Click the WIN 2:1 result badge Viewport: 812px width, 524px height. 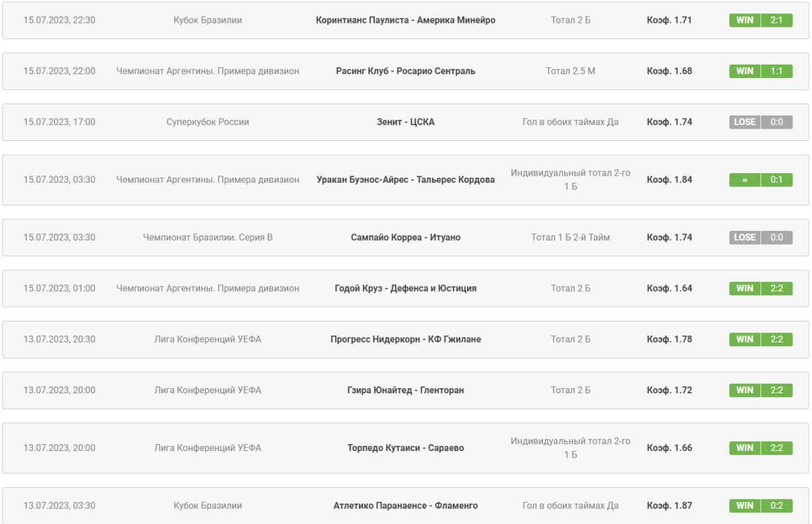[761, 20]
